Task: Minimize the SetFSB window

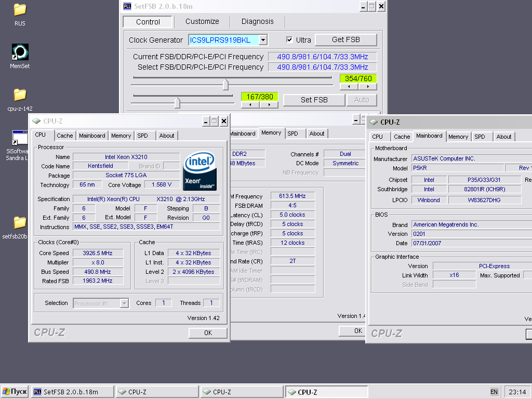Action: (x=363, y=6)
